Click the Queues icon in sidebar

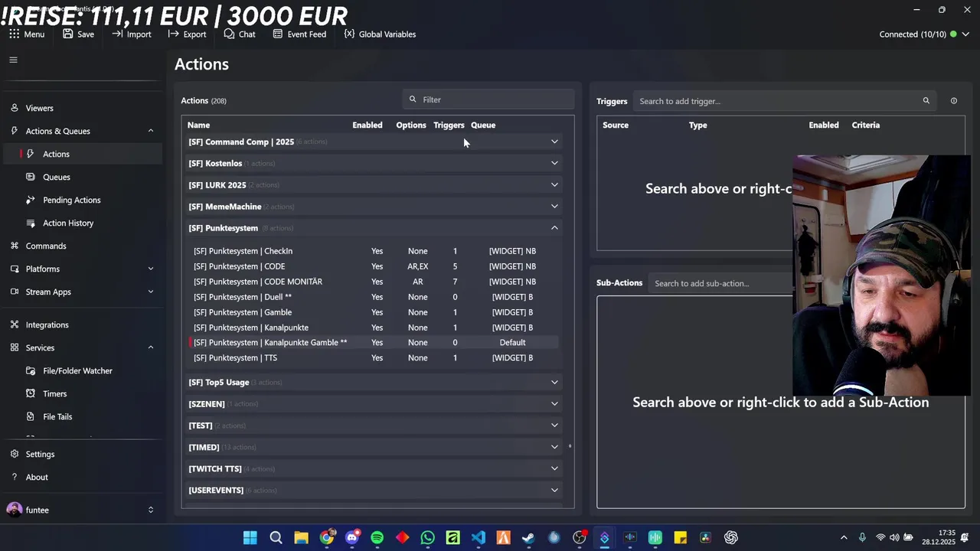pos(31,177)
